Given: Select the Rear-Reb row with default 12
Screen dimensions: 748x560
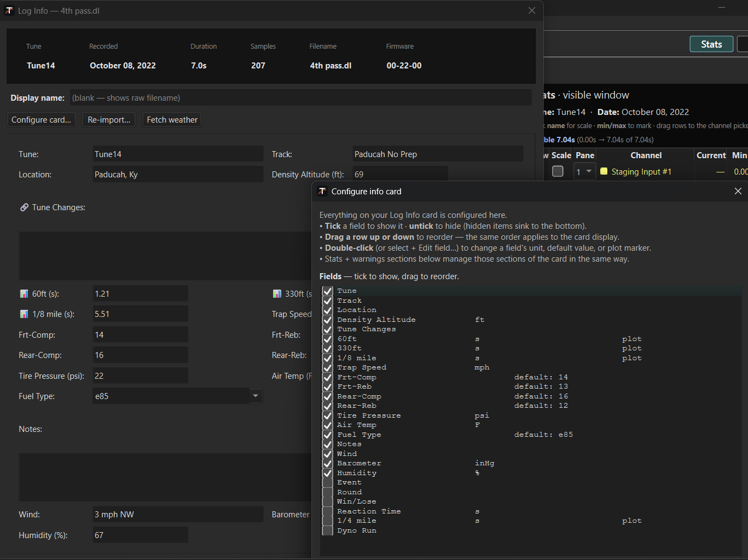Looking at the screenshot, I should tap(531, 406).
